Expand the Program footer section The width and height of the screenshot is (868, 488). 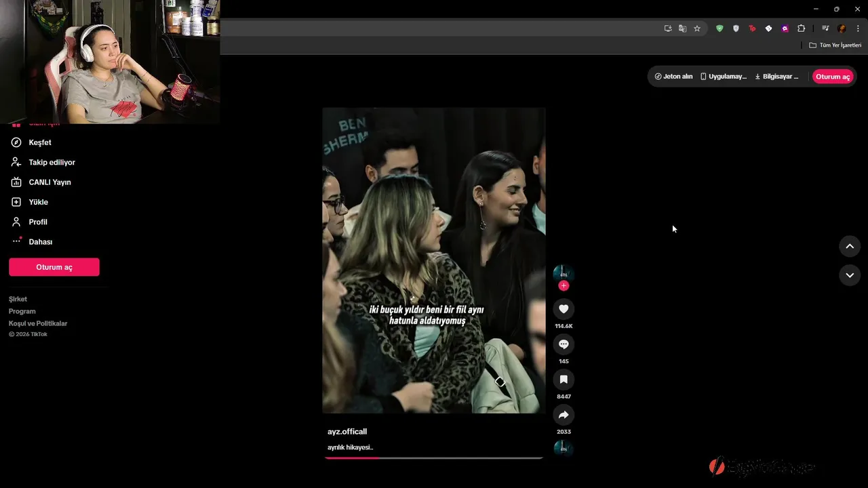[22, 311]
